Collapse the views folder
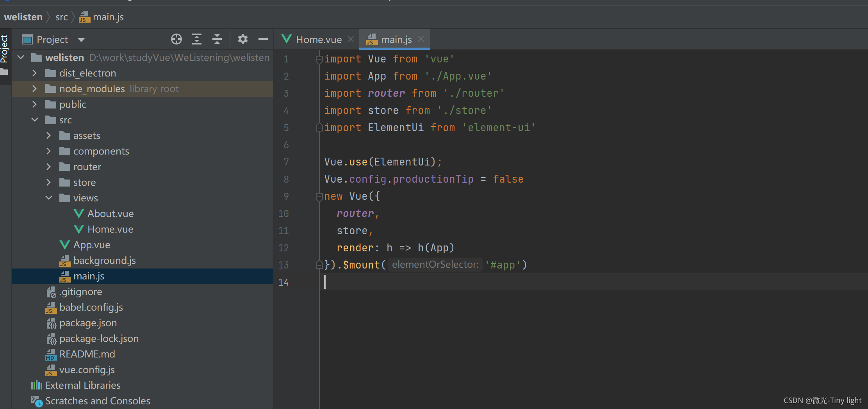Screen dimensions: 868x409 [x=49, y=198]
